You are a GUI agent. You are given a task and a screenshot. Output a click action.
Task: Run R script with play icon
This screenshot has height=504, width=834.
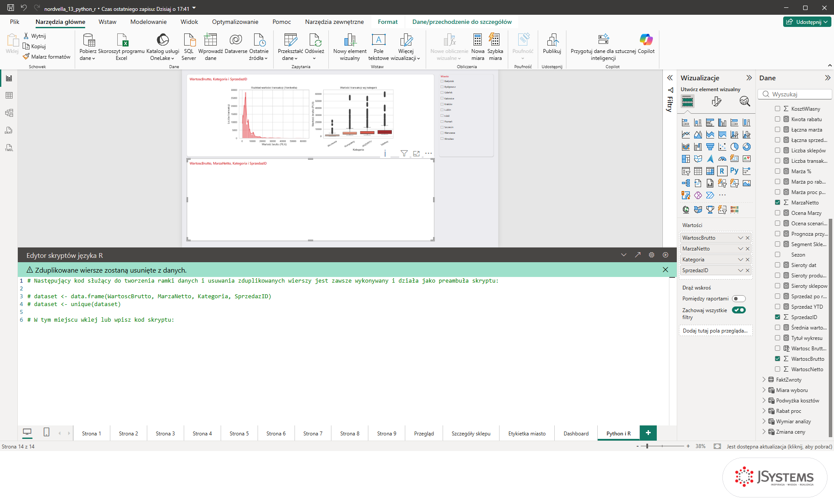click(x=665, y=255)
